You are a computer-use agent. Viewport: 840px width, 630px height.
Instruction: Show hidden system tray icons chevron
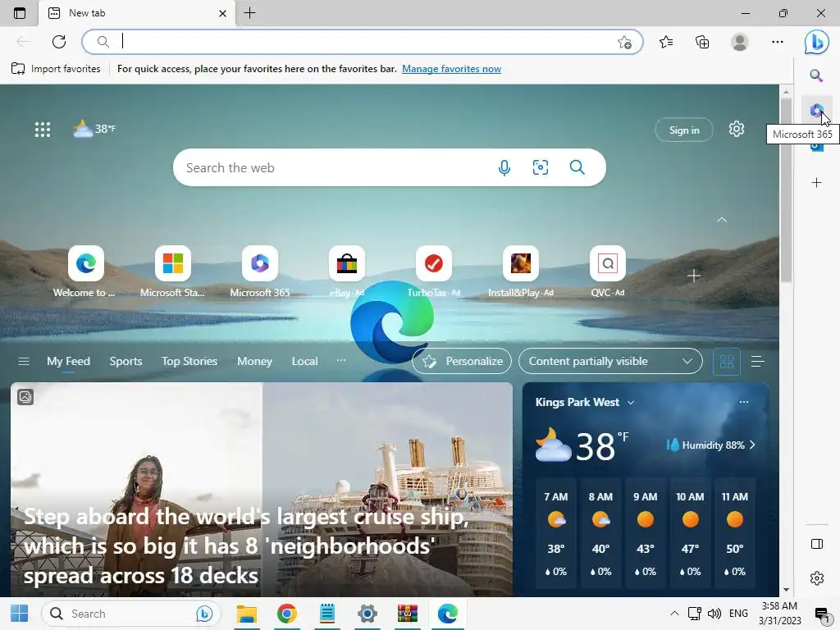coord(674,614)
